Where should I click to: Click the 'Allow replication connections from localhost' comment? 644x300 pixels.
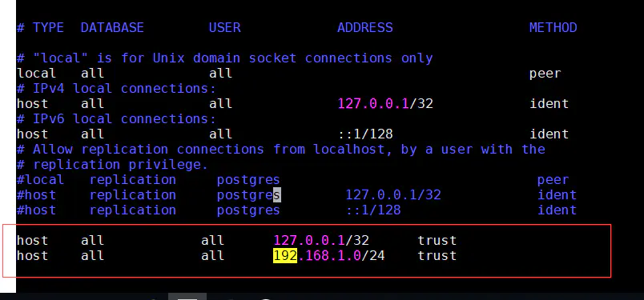click(281, 149)
